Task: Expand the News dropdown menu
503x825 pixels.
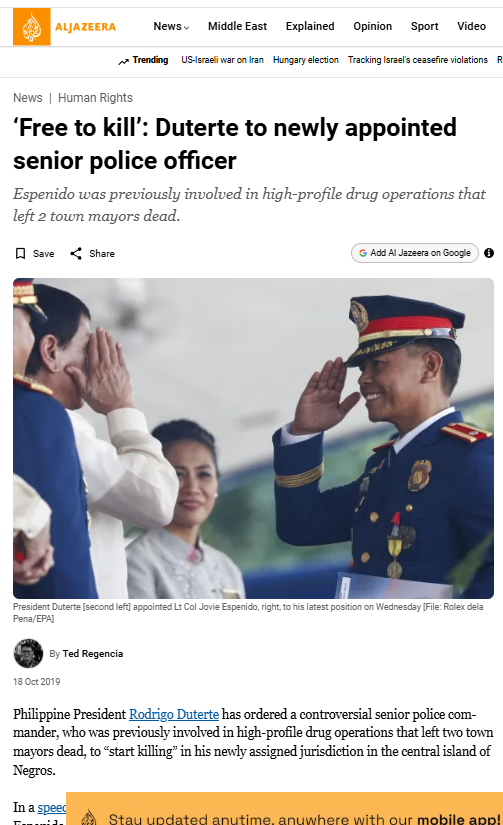Action: [x=171, y=26]
